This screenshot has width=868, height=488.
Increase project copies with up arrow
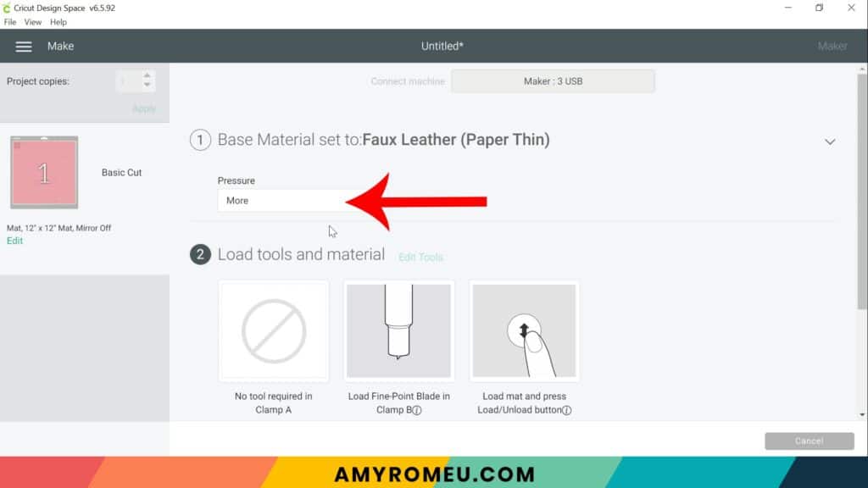pos(147,75)
